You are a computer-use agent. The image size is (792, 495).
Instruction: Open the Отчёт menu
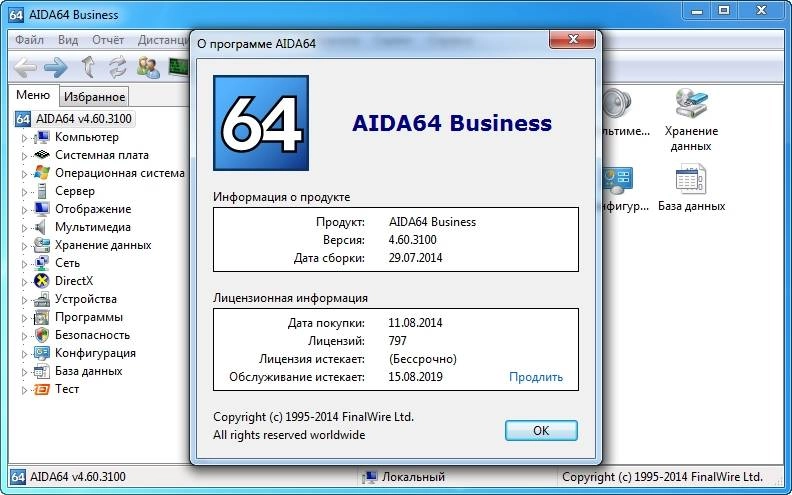pos(108,39)
